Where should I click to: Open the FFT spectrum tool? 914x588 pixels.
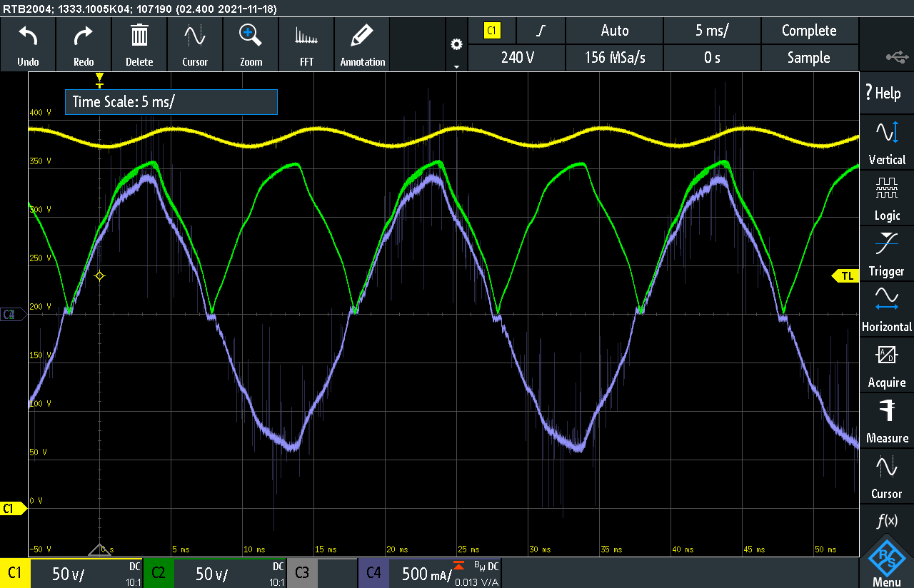coord(306,44)
